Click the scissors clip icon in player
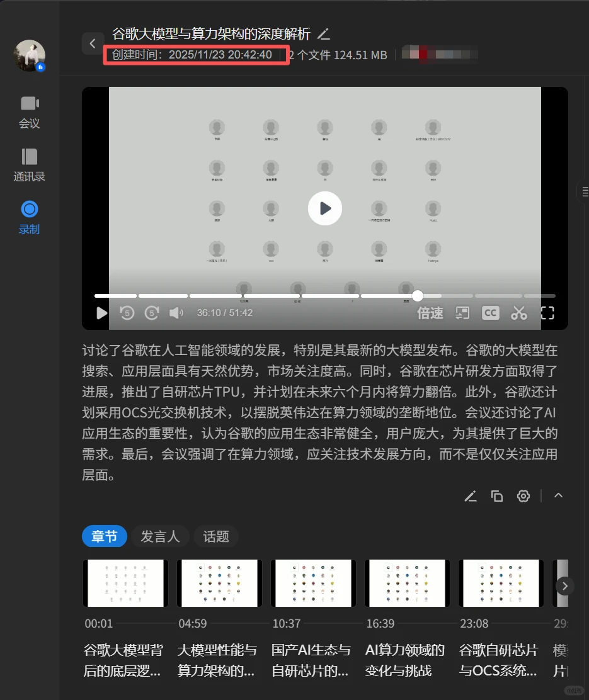The height and width of the screenshot is (700, 589). [x=518, y=312]
